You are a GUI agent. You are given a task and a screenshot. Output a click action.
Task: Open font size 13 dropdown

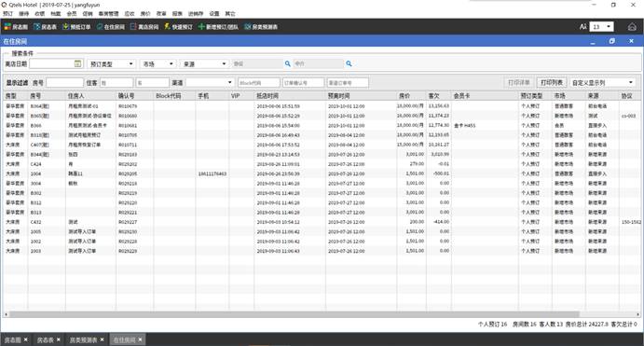coord(609,27)
